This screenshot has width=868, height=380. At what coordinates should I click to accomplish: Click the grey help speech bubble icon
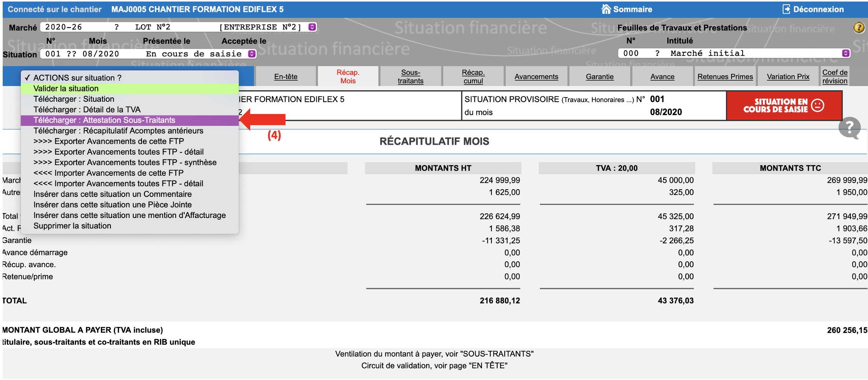[849, 127]
